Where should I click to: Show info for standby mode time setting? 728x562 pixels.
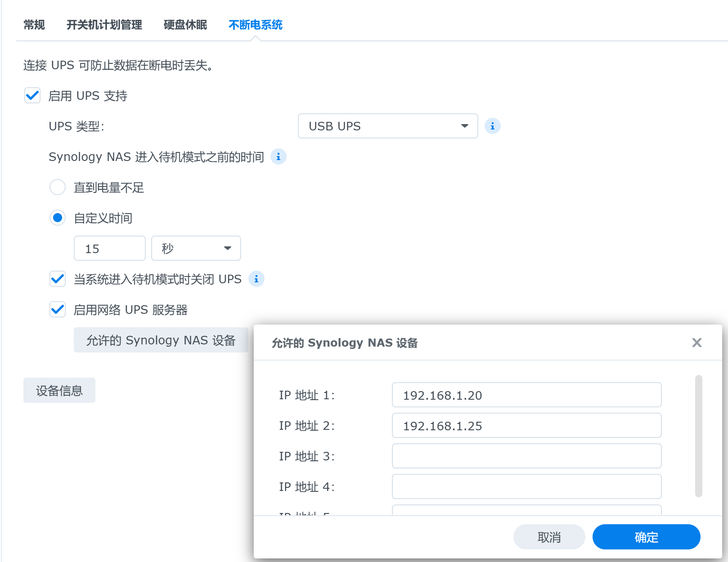tap(278, 156)
